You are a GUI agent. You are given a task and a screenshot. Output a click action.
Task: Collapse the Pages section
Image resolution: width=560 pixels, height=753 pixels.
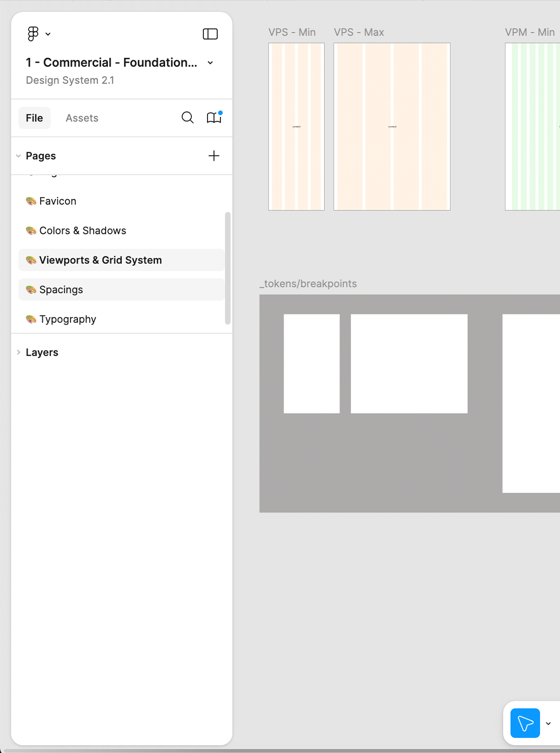(x=18, y=156)
